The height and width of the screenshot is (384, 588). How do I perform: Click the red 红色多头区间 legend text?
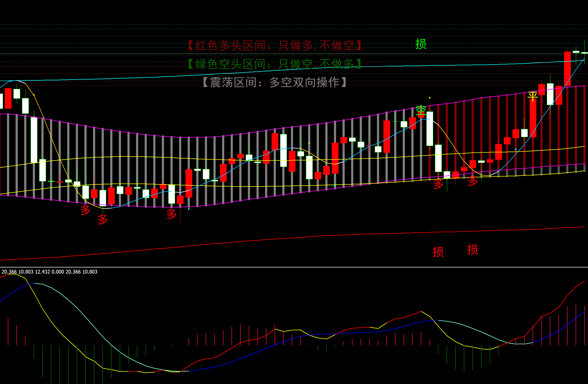click(275, 45)
